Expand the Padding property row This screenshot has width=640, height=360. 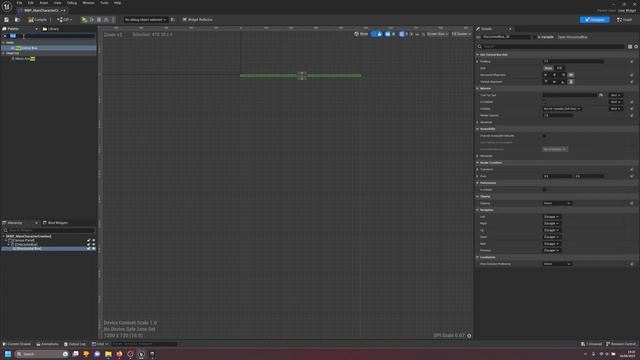click(478, 62)
